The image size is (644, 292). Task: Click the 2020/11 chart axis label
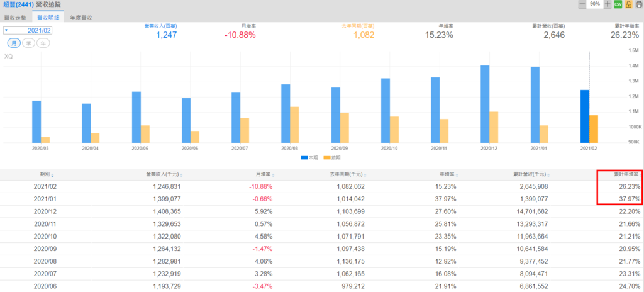(440, 148)
